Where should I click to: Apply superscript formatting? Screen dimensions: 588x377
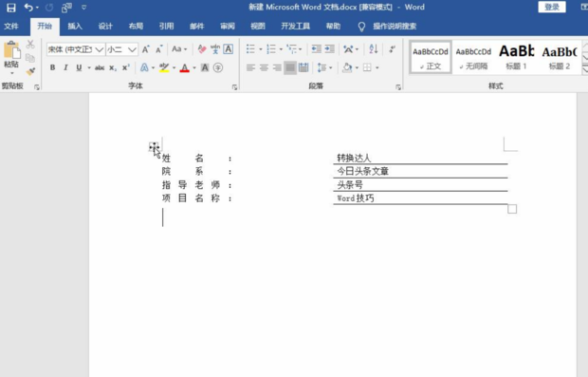126,67
